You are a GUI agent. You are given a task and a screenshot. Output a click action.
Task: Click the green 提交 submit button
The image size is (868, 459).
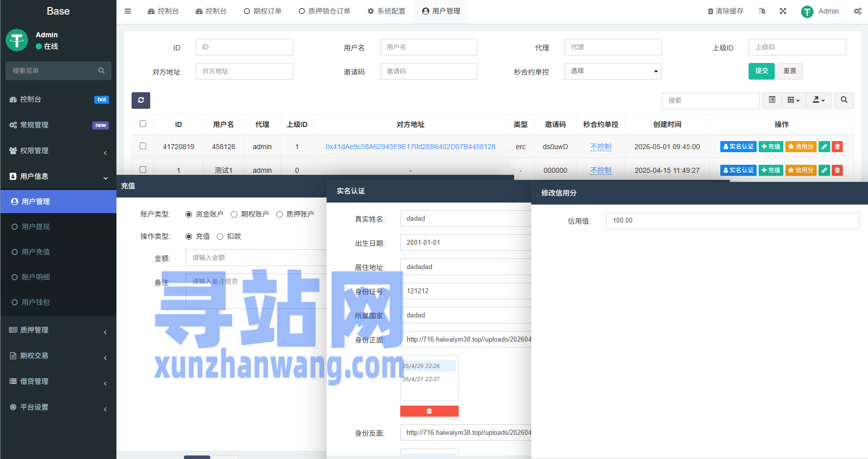[761, 71]
